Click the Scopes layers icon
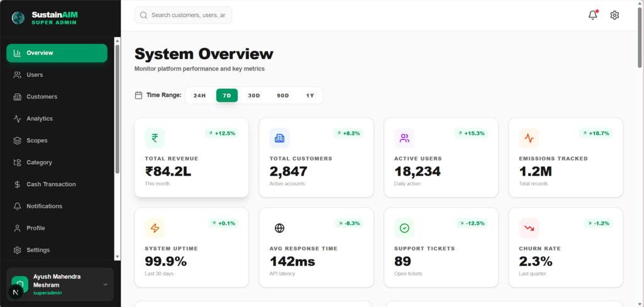644x307 pixels. click(17, 140)
